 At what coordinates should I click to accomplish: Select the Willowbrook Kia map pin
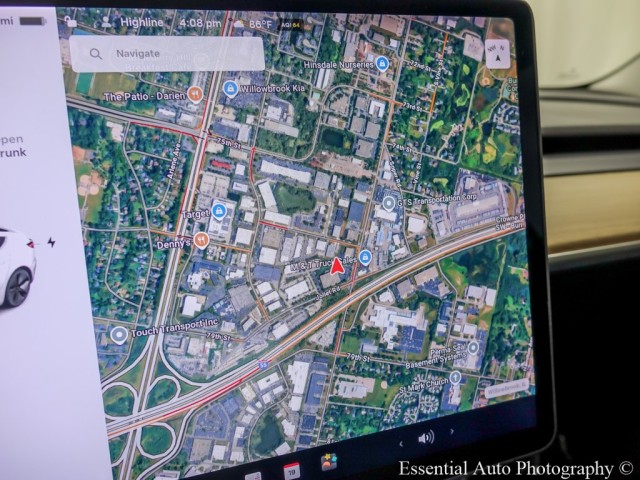(x=230, y=88)
